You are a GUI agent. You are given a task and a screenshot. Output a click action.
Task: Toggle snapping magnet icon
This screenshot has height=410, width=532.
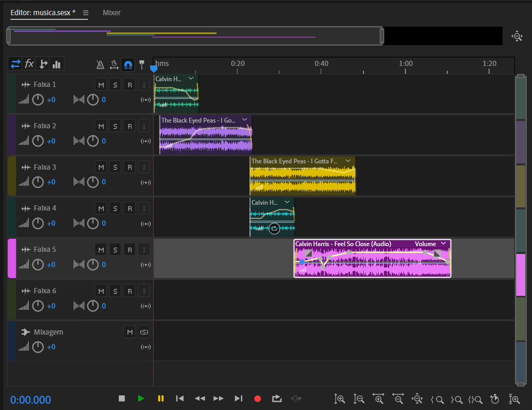pyautogui.click(x=127, y=65)
